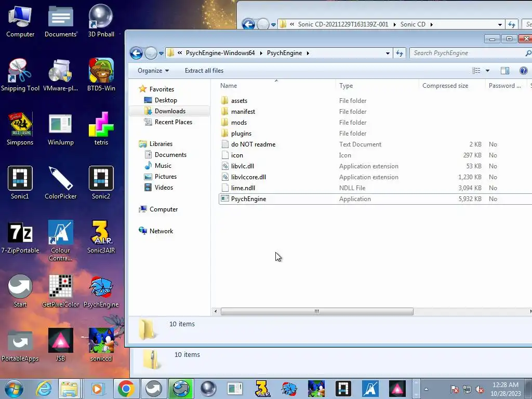532x399 pixels.
Task: Expand the PsychEngine-Windows64 breadcrumb arrow
Action: click(x=261, y=54)
